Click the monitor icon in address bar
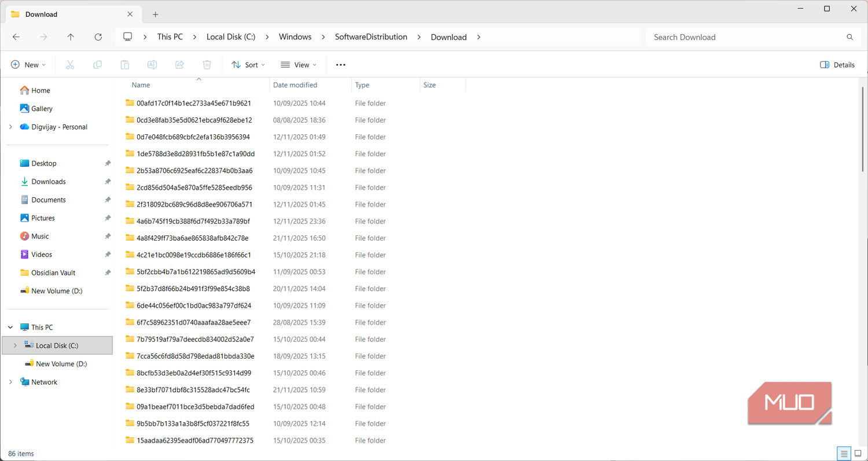The image size is (868, 461). (128, 36)
